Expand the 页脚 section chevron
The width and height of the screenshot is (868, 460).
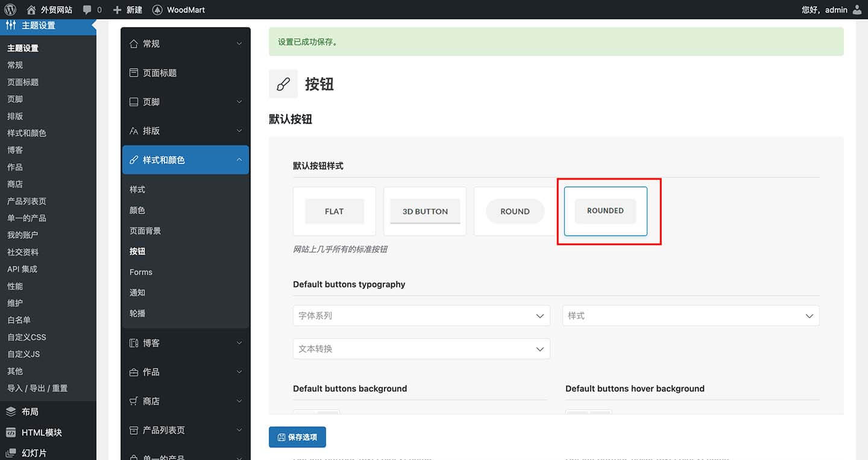click(x=239, y=102)
